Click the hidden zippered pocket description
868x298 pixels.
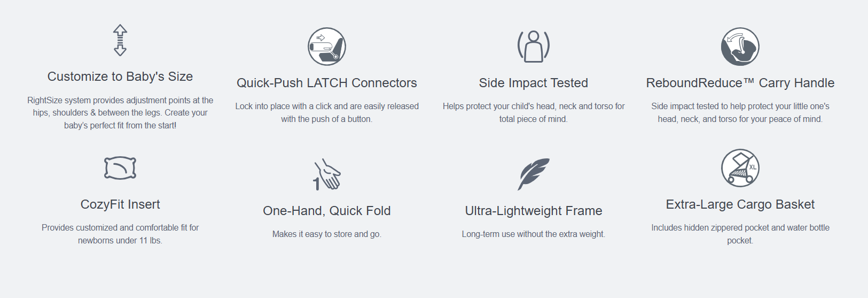pos(740,234)
